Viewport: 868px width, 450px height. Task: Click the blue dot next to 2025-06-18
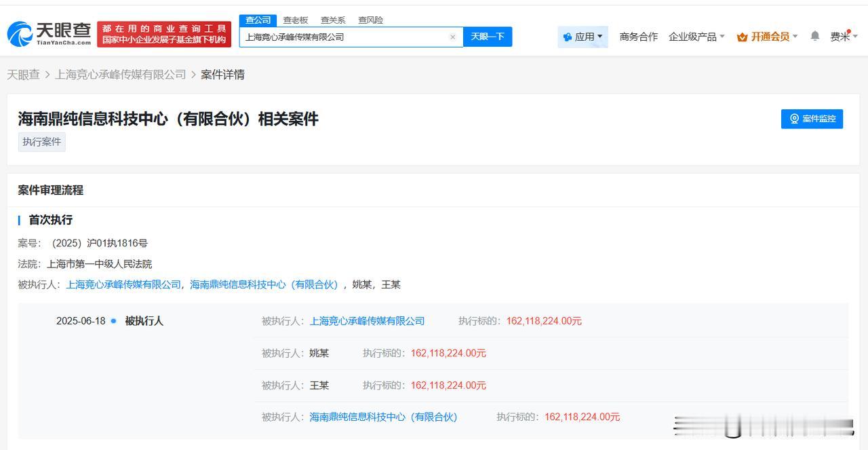point(113,321)
